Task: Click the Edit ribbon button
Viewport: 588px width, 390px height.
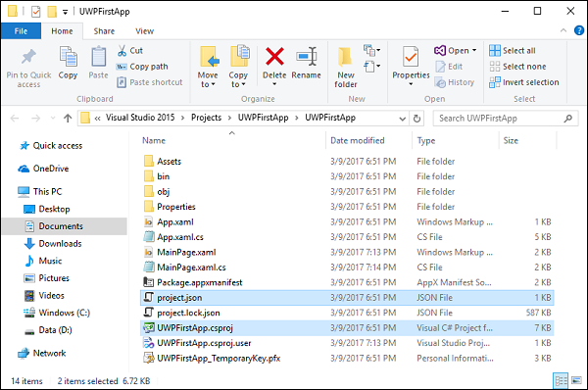Action: tap(449, 67)
